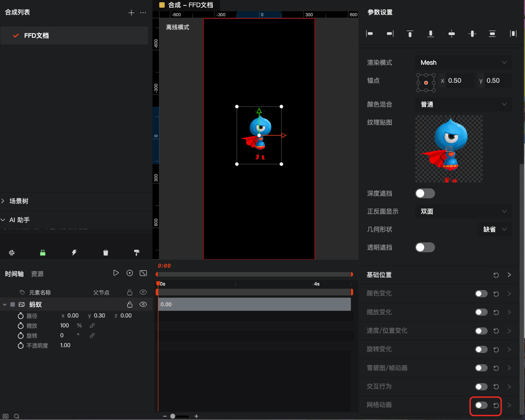The width and height of the screenshot is (525, 420).
Task: Enable the 雪碧图/帧动画 toggle
Action: 481,368
